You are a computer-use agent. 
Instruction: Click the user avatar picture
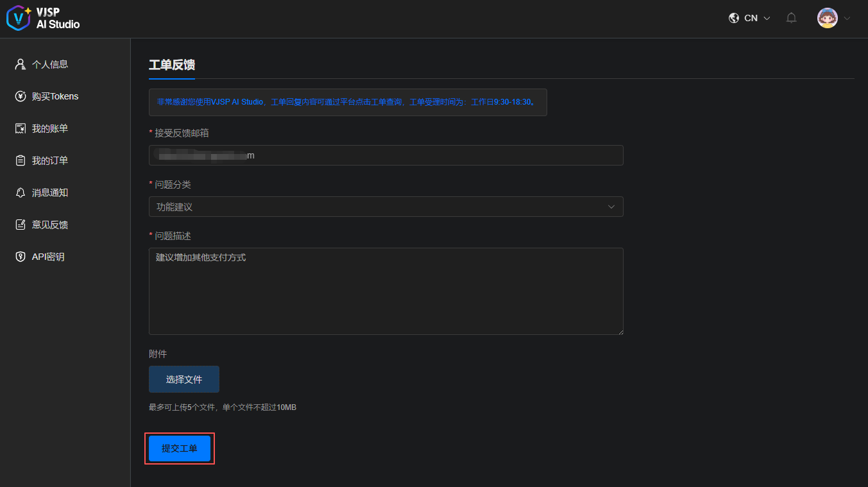[x=827, y=18]
